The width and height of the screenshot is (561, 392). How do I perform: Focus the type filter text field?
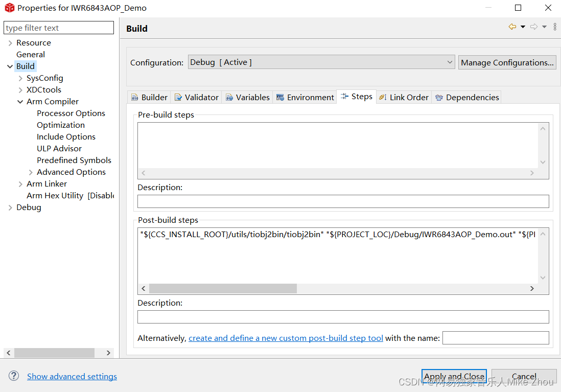point(59,28)
